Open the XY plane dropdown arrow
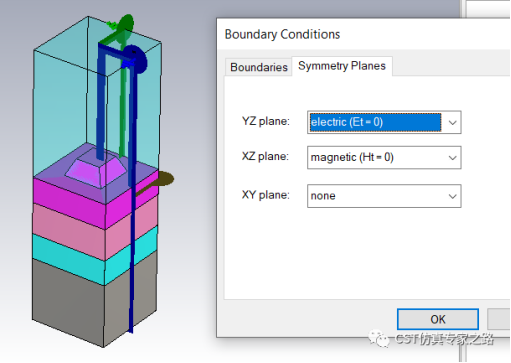This screenshot has width=511, height=363. coord(452,196)
